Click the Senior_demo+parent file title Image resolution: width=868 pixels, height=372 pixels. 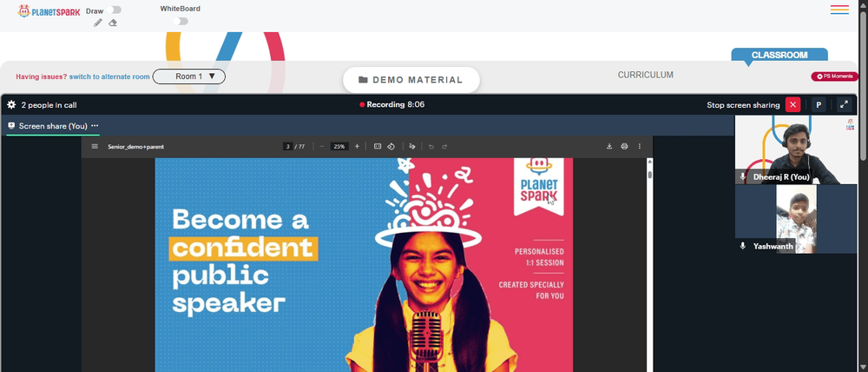pos(135,147)
